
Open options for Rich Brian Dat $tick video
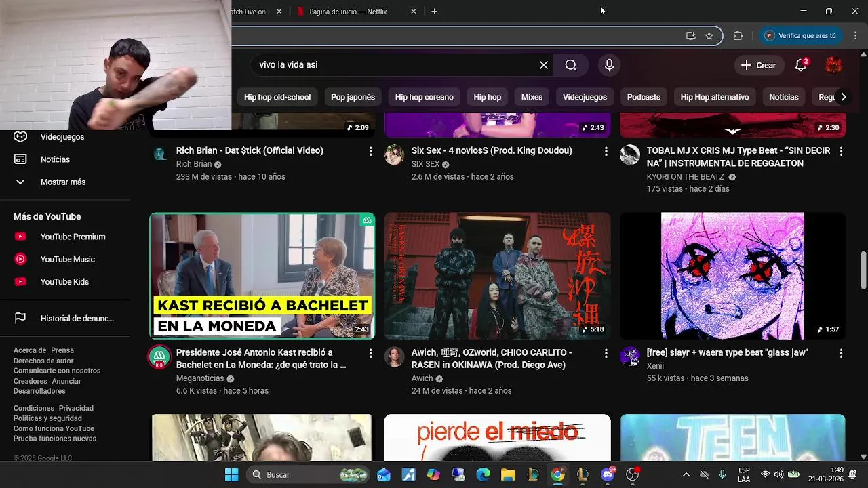370,152
